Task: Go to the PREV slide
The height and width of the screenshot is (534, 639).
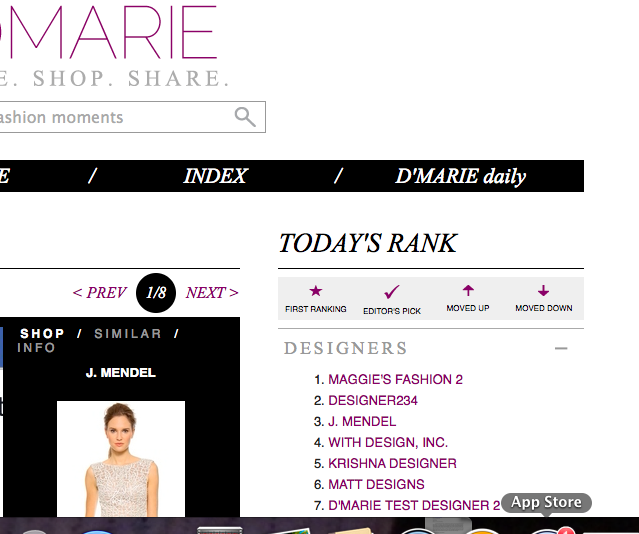Action: [99, 293]
